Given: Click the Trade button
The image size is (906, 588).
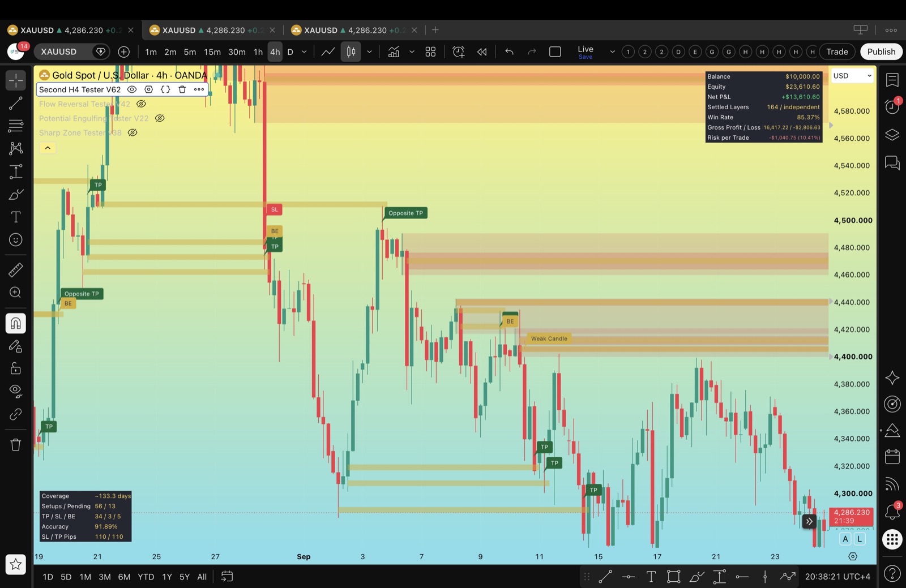Looking at the screenshot, I should [837, 52].
